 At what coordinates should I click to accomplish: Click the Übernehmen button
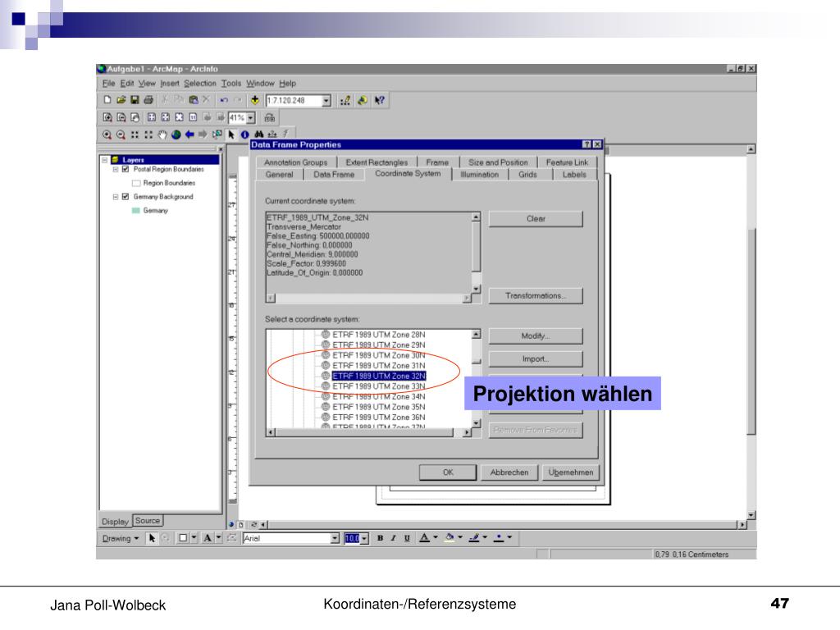(571, 472)
